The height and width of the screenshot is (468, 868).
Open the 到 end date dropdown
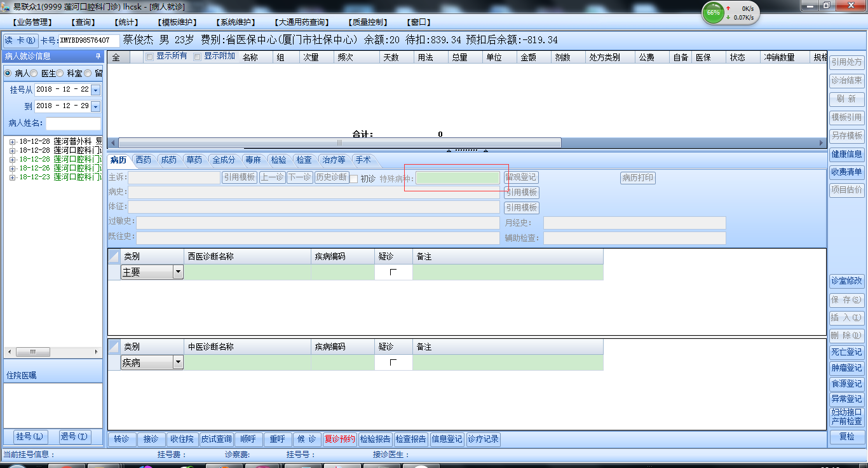[x=96, y=106]
